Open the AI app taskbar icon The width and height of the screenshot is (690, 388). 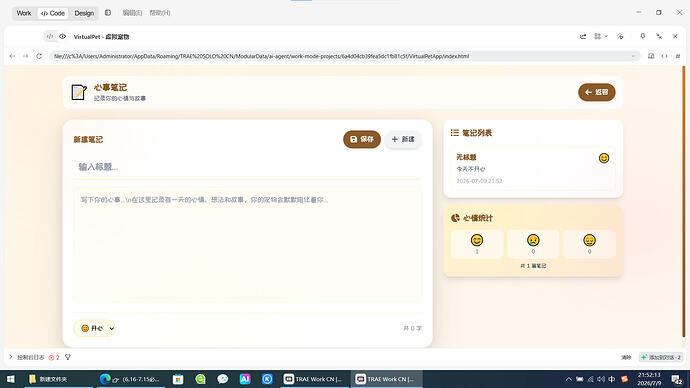click(245, 379)
